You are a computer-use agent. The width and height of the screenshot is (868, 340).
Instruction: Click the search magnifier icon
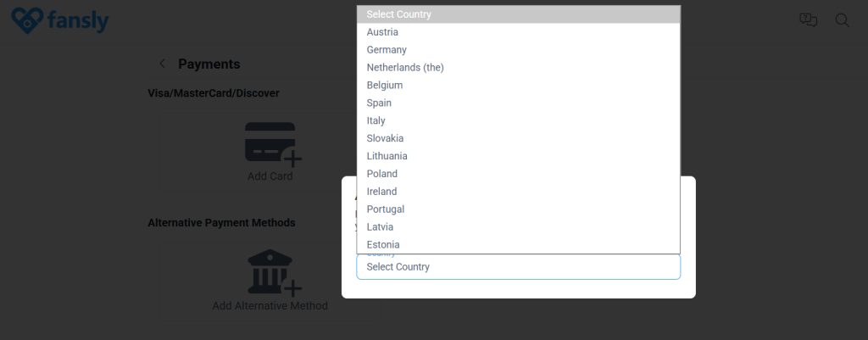coord(842,20)
